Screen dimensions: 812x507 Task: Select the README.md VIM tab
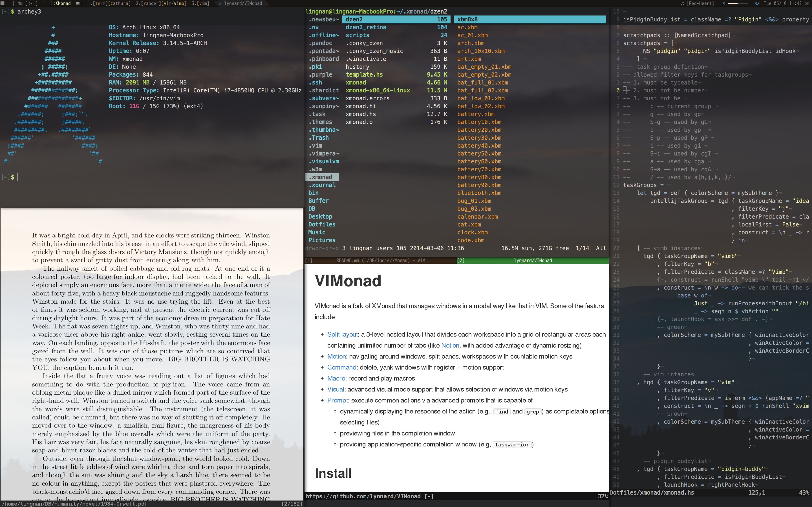[x=381, y=261]
